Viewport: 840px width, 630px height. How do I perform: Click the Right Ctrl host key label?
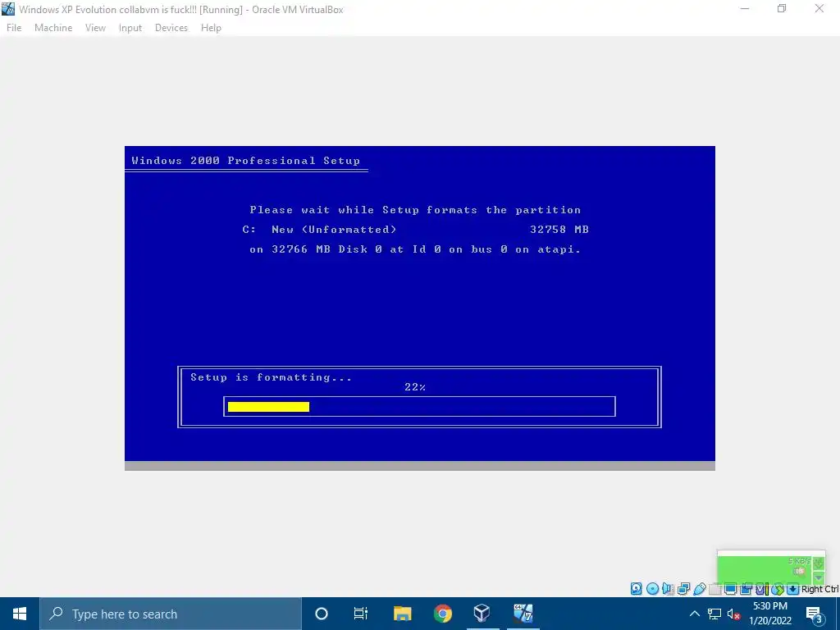(x=819, y=589)
